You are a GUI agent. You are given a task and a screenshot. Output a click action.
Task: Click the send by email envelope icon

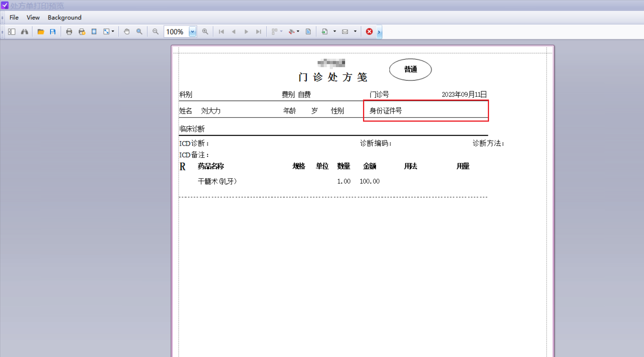pos(345,32)
